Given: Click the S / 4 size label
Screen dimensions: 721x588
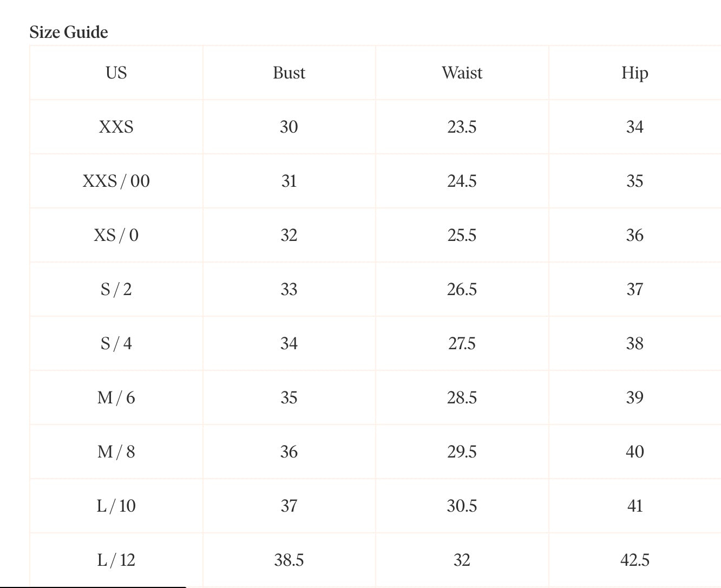Looking at the screenshot, I should [x=116, y=343].
